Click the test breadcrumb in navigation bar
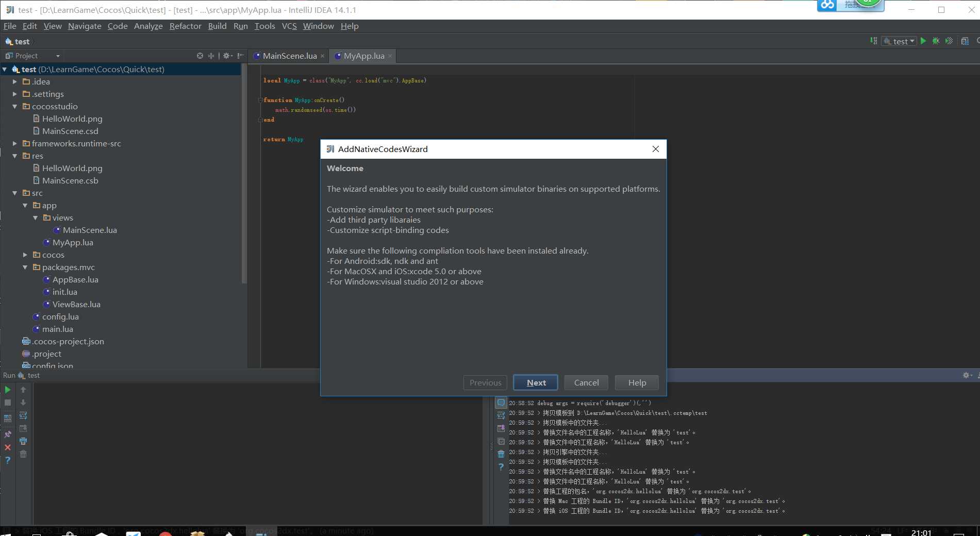Viewport: 980px width, 536px height. (x=18, y=41)
